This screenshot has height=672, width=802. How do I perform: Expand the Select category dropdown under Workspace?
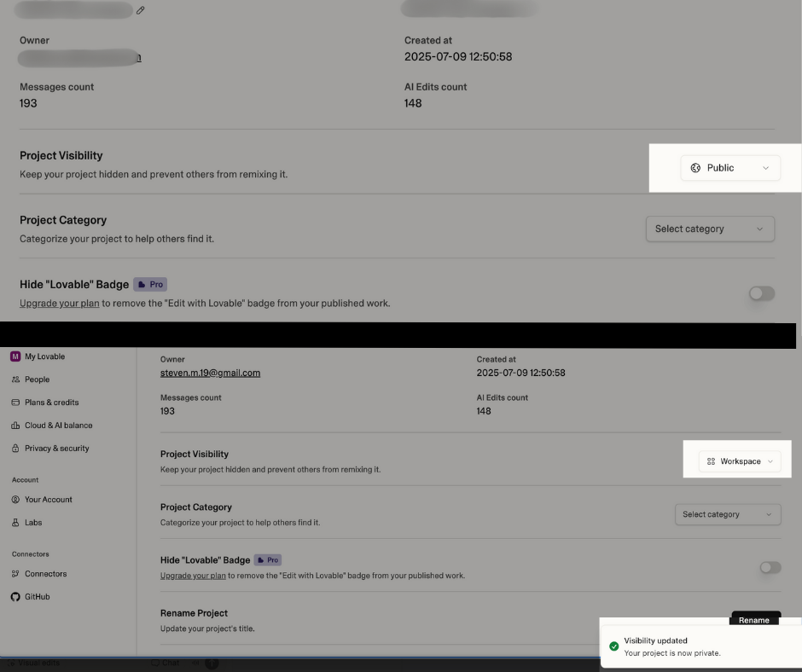coord(727,514)
